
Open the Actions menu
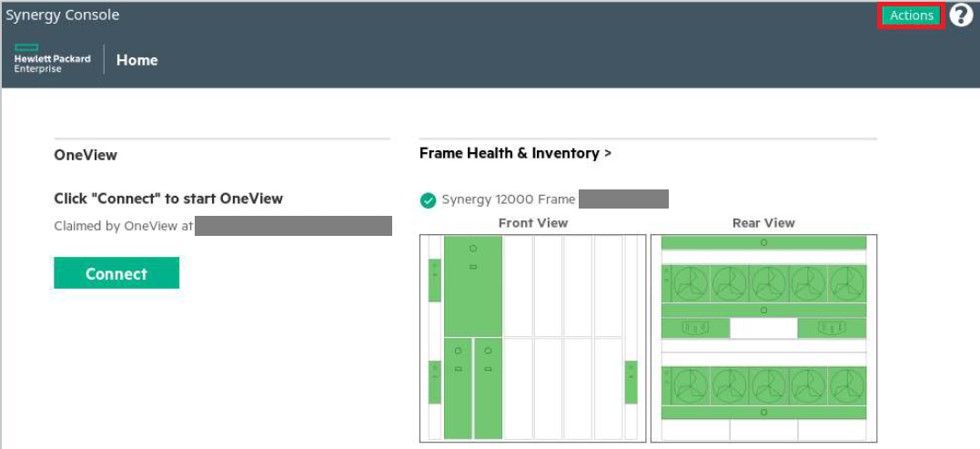911,15
